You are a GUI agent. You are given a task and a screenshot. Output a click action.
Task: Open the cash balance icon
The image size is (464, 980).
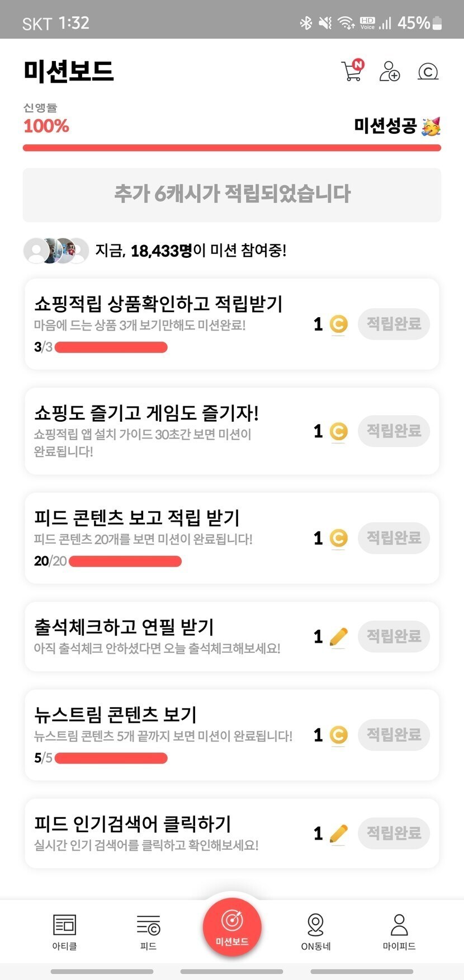tap(428, 72)
